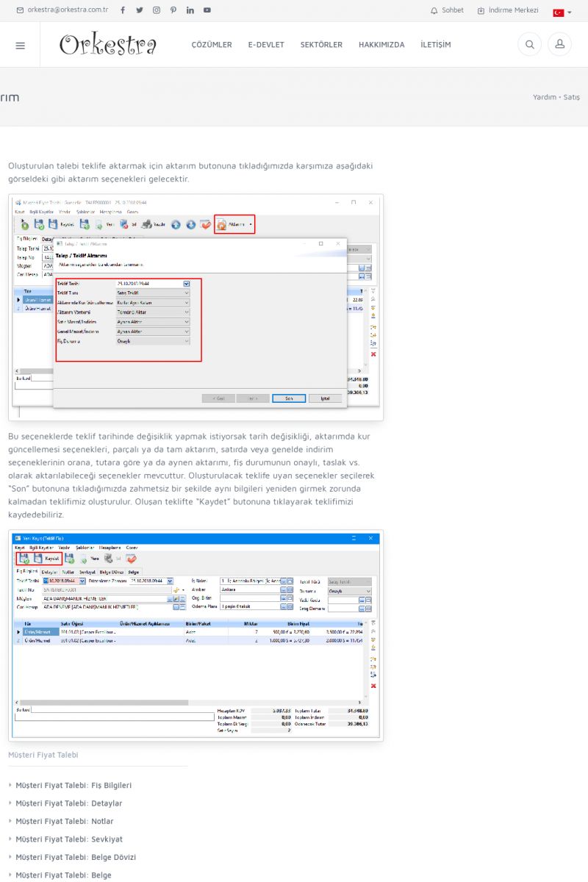The height and width of the screenshot is (882, 588).
Task: Open the last link, Müşteri Fiyat Talebi: Belge
Action: point(64,875)
